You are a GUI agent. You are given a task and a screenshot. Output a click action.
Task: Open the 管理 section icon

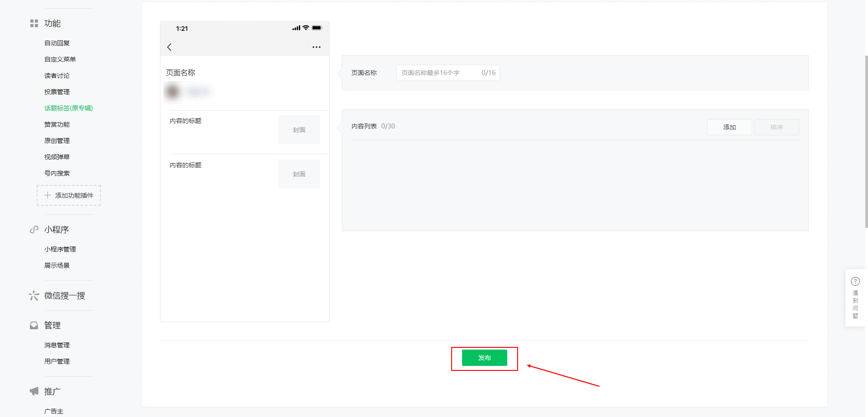(34, 325)
